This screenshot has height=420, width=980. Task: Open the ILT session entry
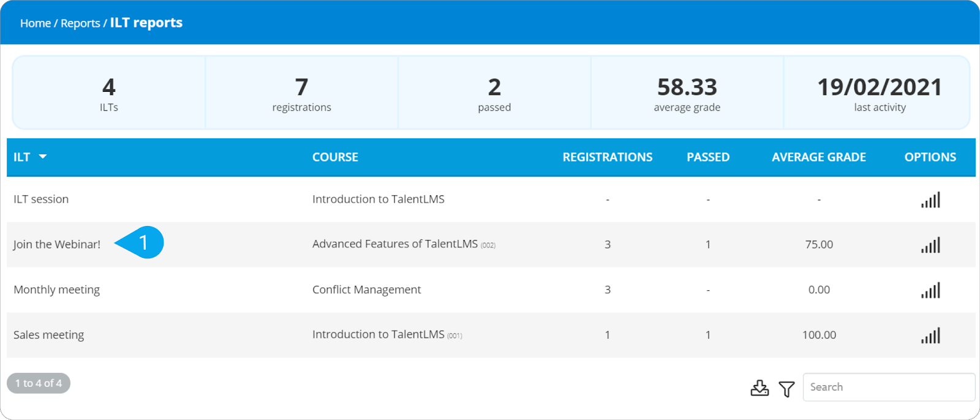[41, 199]
